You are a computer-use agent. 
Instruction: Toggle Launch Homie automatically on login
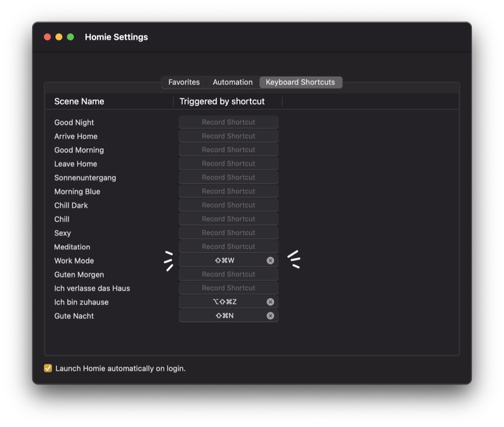(x=48, y=369)
